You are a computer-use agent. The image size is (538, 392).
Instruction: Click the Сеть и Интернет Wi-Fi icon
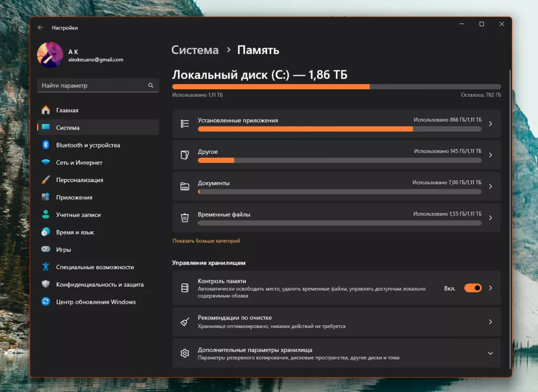coord(46,163)
